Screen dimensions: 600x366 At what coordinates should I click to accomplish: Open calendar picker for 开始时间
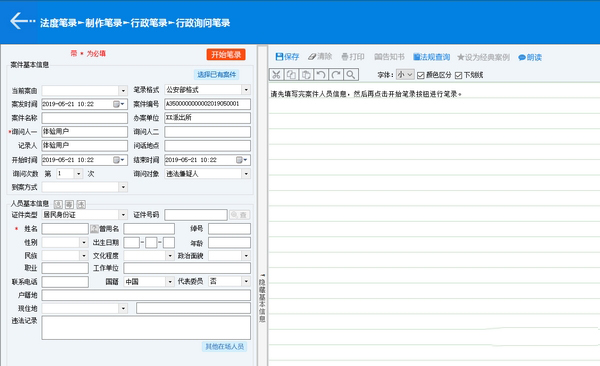pos(119,160)
